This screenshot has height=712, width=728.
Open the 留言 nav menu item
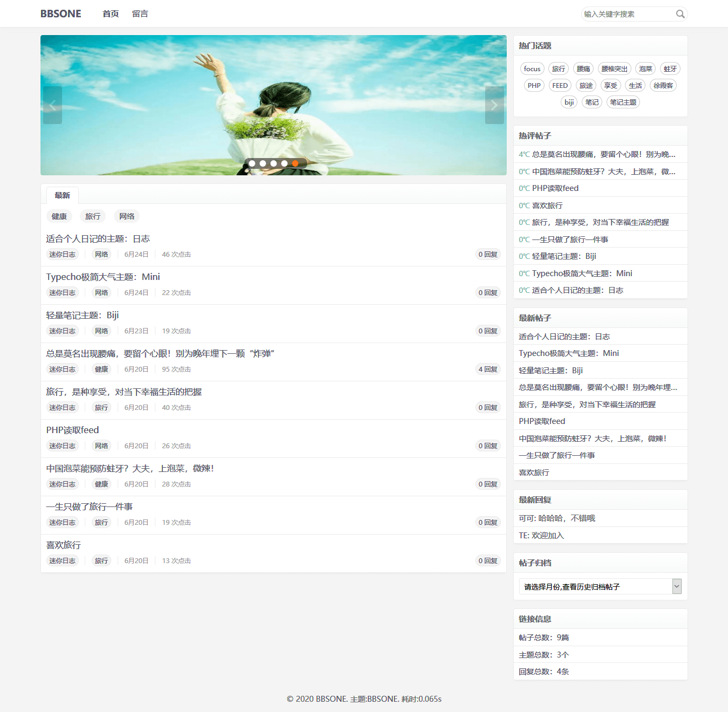140,13
